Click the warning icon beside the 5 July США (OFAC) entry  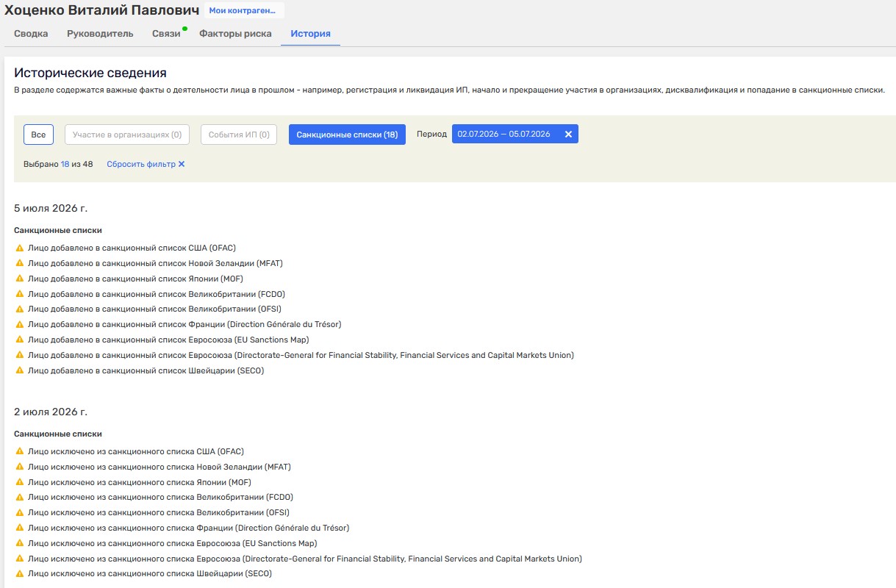coord(20,248)
